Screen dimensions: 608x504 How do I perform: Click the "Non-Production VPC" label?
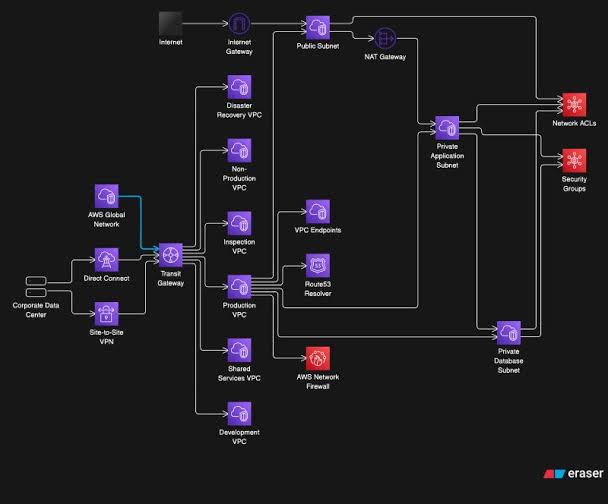pos(239,178)
